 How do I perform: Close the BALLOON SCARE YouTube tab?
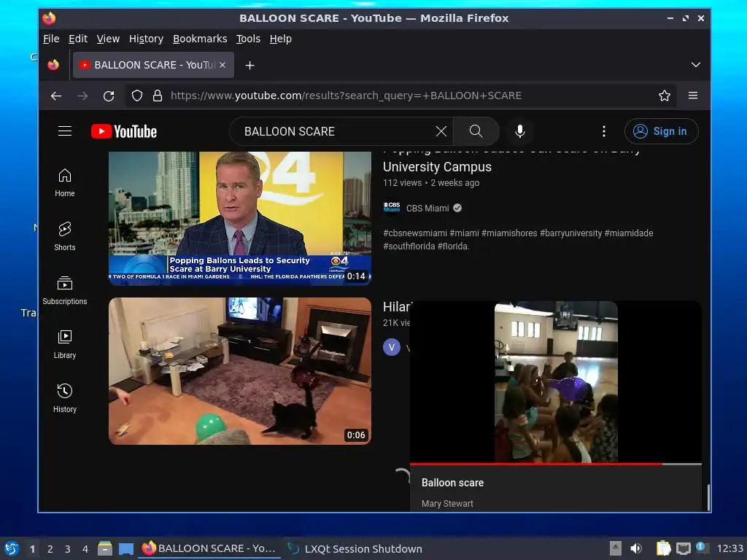click(x=222, y=65)
